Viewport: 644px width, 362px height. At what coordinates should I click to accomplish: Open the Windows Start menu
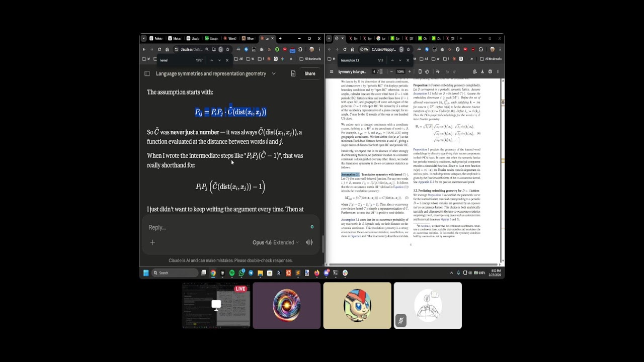point(146,273)
